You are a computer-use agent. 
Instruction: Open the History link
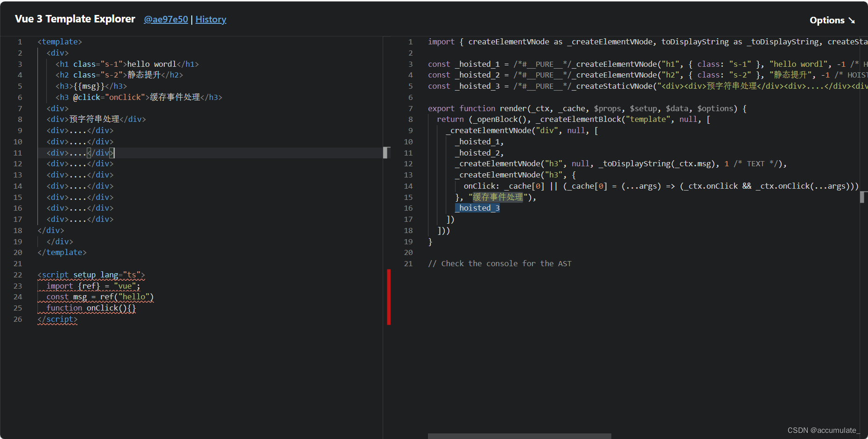click(211, 19)
